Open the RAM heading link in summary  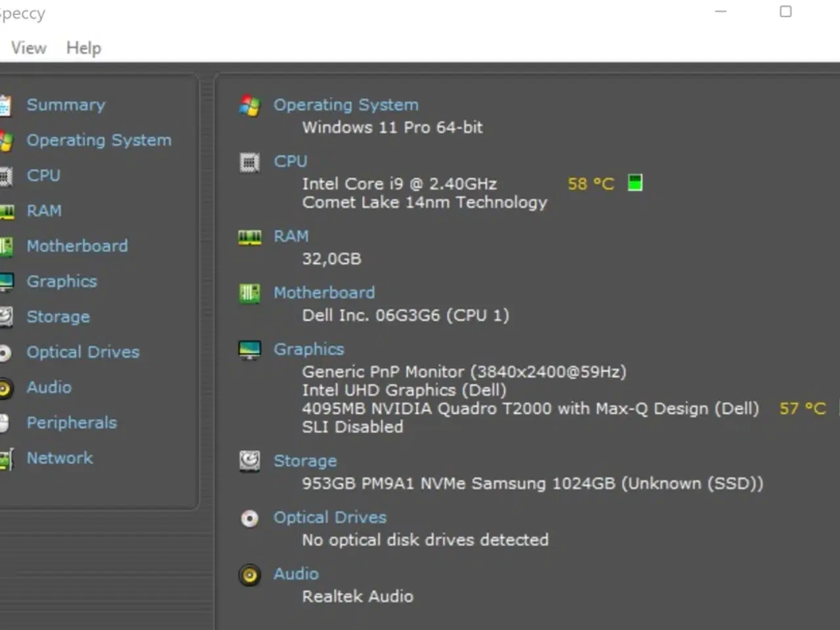[x=291, y=236]
